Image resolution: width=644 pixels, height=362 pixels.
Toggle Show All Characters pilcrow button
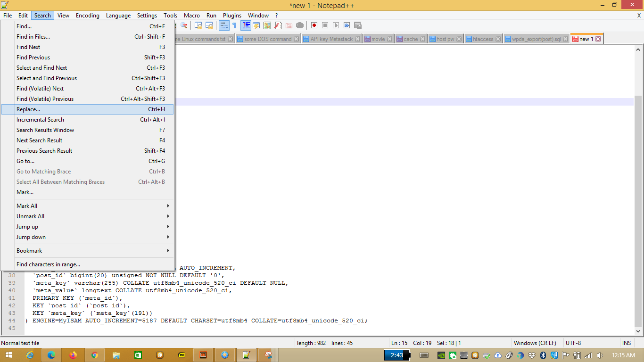234,25
